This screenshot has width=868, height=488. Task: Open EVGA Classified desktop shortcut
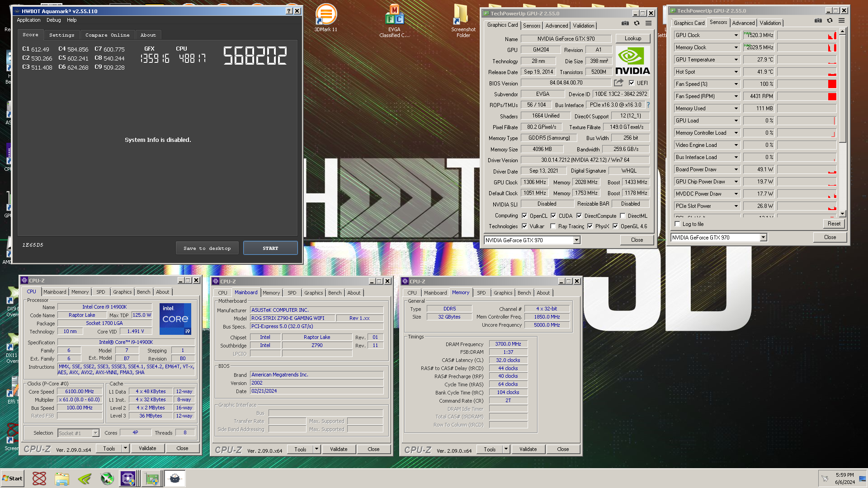click(394, 20)
